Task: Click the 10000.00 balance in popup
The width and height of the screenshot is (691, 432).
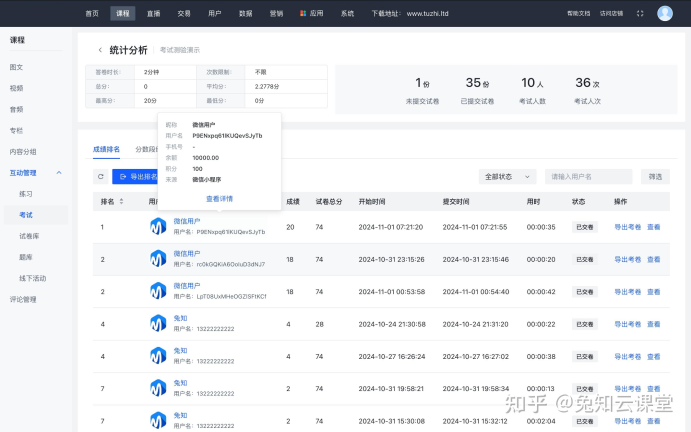Action: [x=206, y=158]
